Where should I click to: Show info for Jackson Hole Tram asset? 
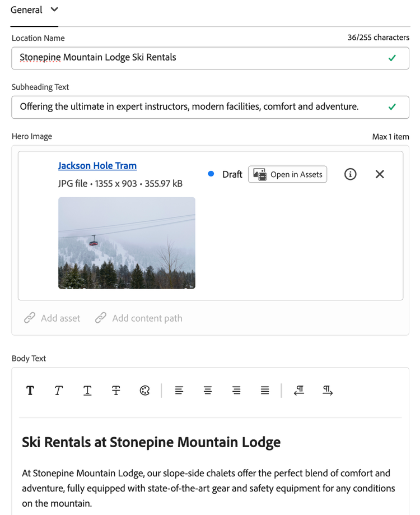pyautogui.click(x=351, y=174)
